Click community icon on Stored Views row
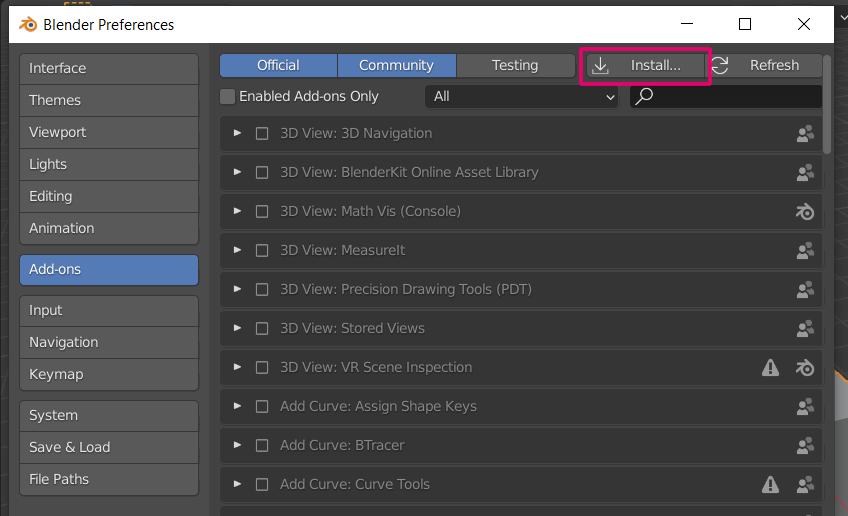This screenshot has width=848, height=516. coord(805,328)
